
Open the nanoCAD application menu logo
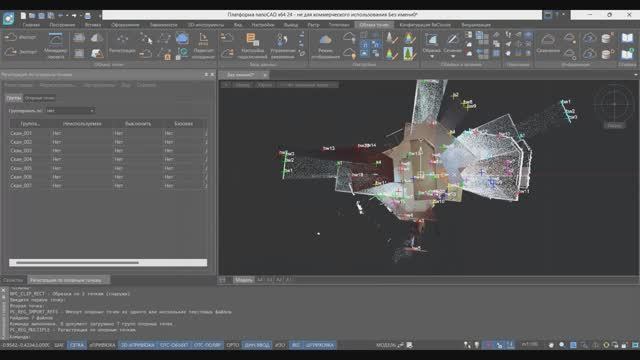click(x=8, y=18)
